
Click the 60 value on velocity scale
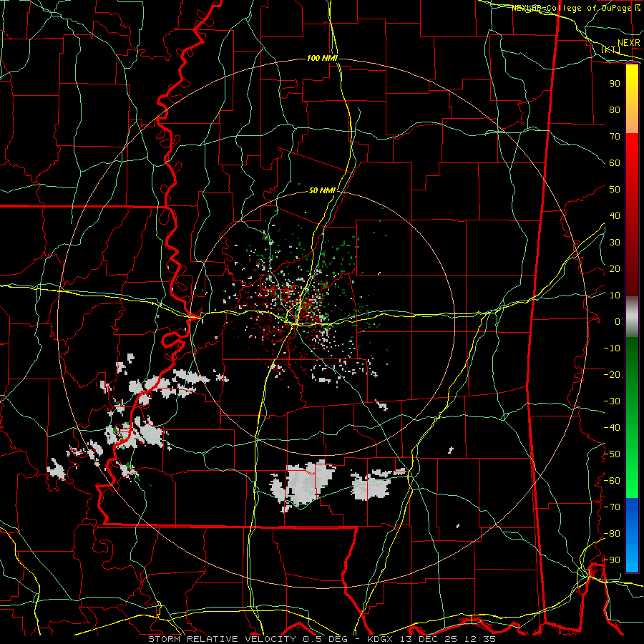pos(615,162)
